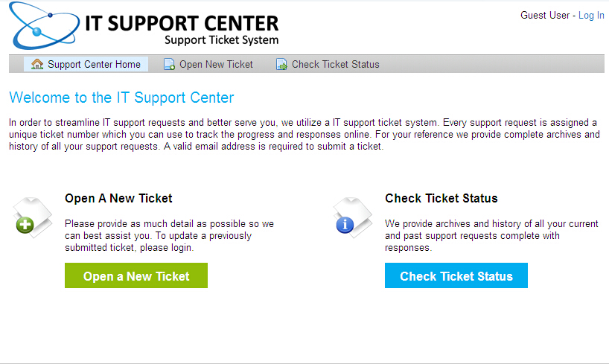Open the Support Center Home tab
609x364 pixels.
[x=94, y=65]
